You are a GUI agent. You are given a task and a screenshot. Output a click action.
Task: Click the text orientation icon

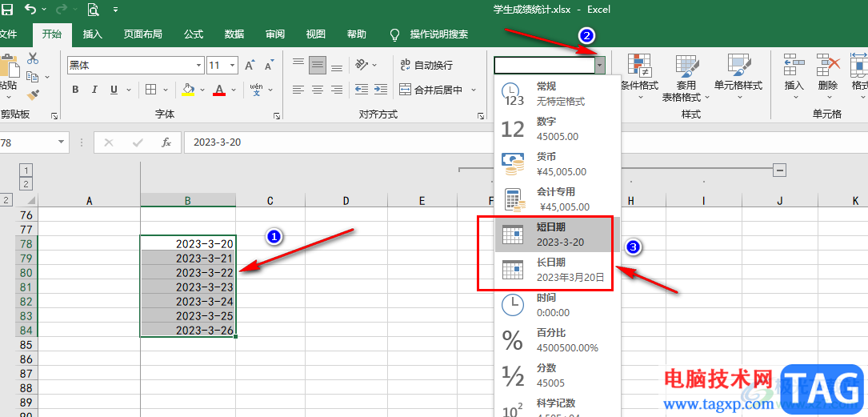pyautogui.click(x=362, y=66)
